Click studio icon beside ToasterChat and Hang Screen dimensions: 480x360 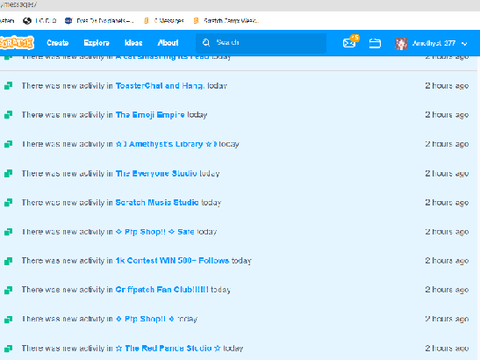(8, 86)
